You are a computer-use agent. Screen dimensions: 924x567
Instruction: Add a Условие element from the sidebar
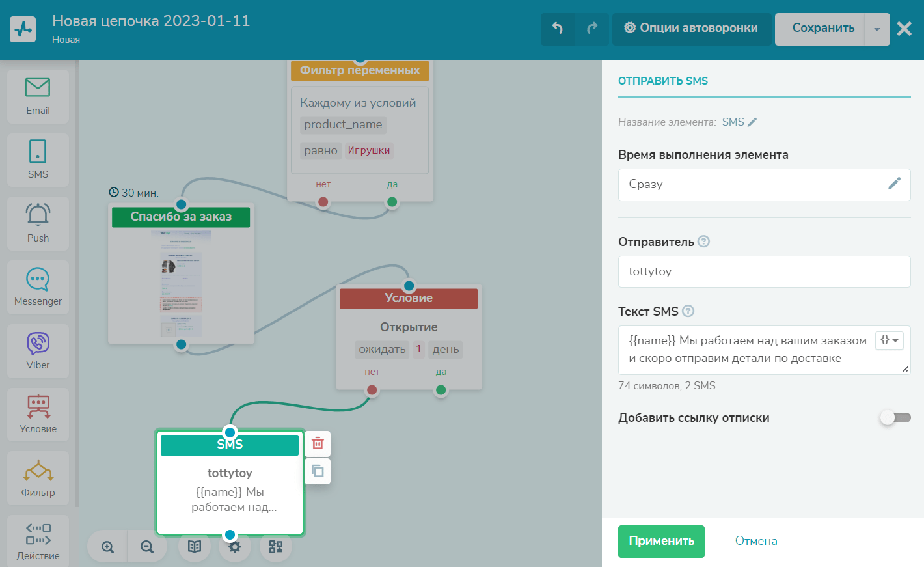coord(38,415)
